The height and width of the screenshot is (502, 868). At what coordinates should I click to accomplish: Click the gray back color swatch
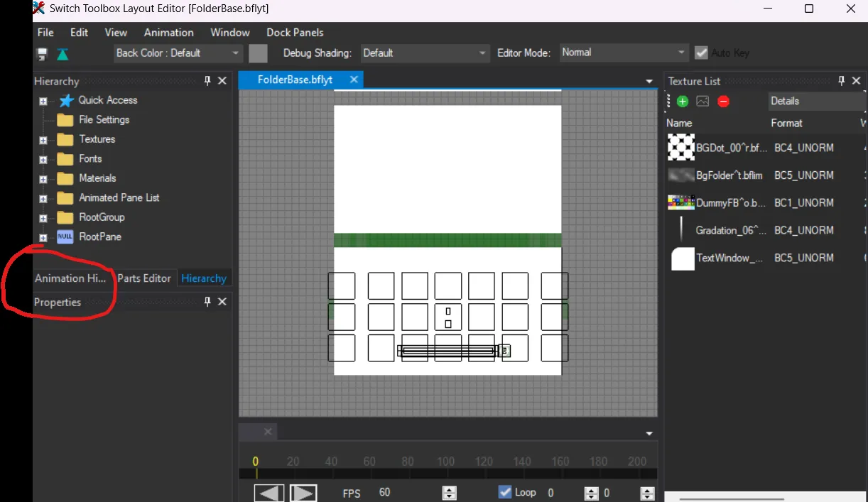coord(258,53)
